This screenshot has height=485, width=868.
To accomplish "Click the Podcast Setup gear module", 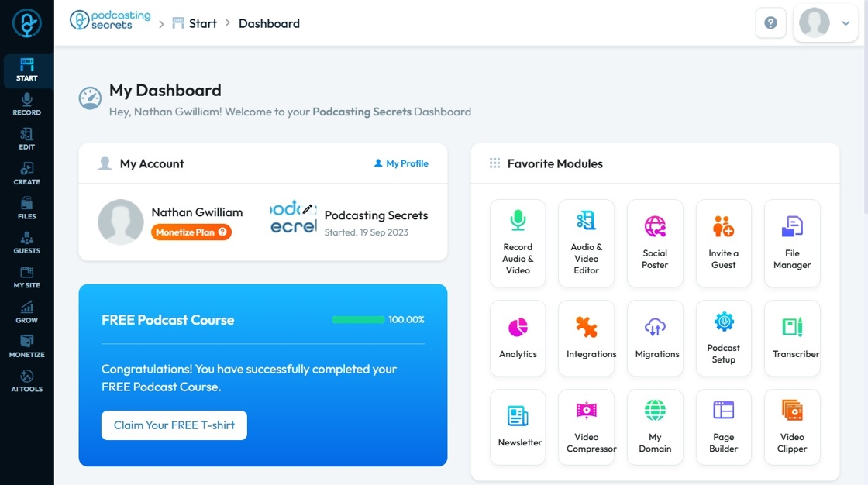I will click(723, 338).
